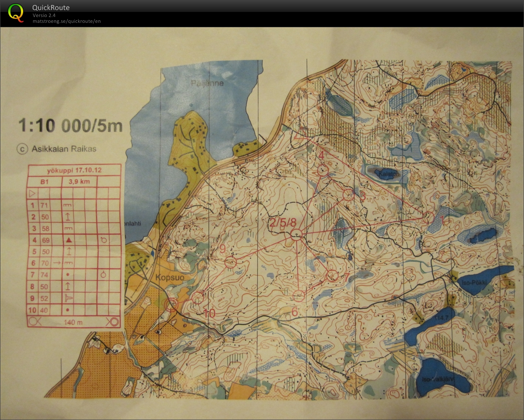
Task: Click the Kalaton lake label
Action: tap(388, 174)
